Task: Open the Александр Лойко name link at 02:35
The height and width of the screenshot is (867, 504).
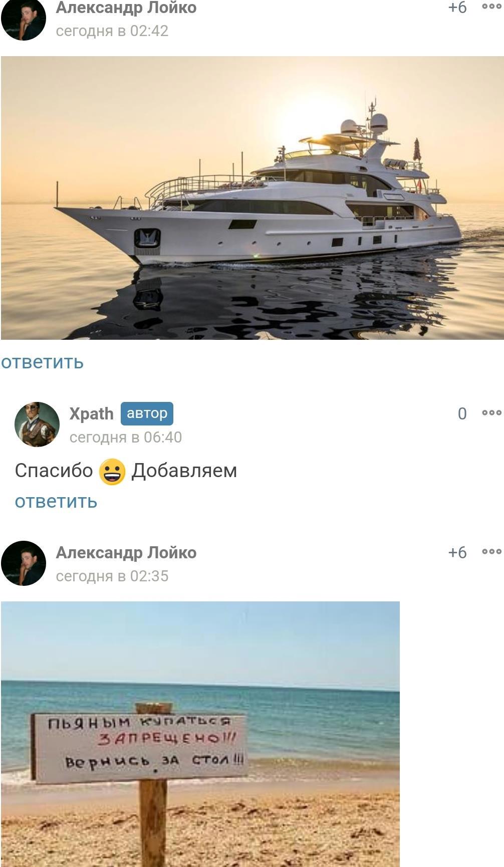Action: (126, 552)
